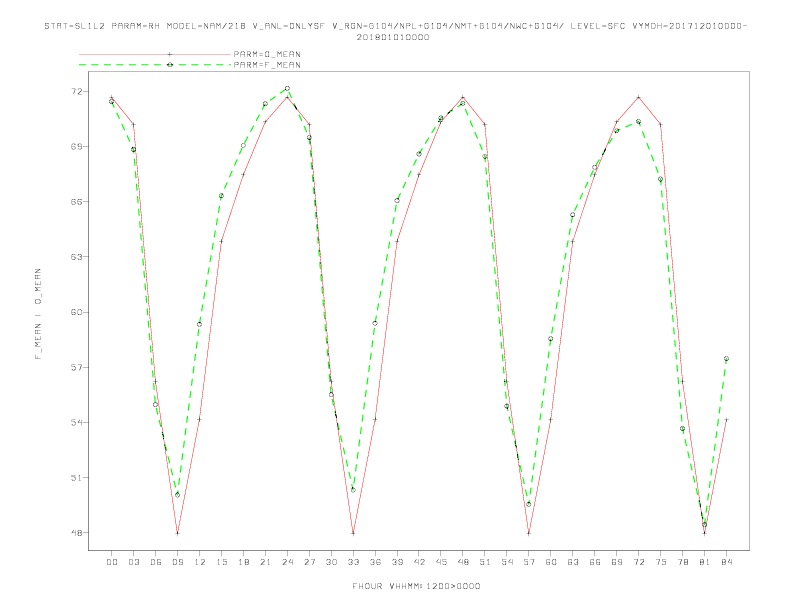This screenshot has height=612, width=792.
Task: Click the x-axis tick label 42
Action: pyautogui.click(x=419, y=562)
